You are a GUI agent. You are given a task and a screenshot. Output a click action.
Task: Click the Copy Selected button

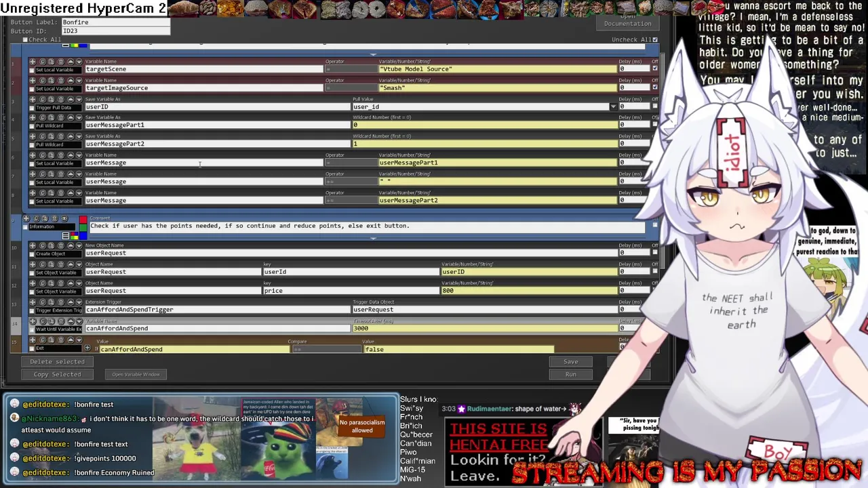coord(57,374)
